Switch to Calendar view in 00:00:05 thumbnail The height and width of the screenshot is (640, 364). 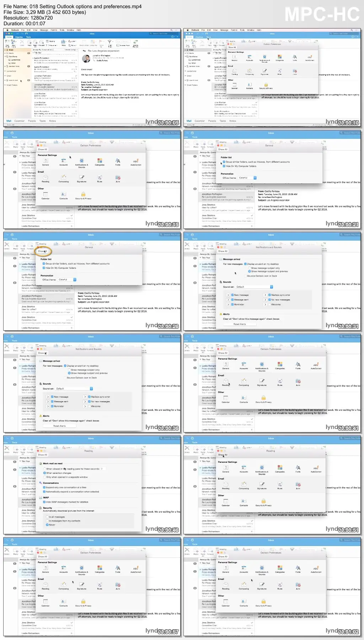tap(20, 121)
